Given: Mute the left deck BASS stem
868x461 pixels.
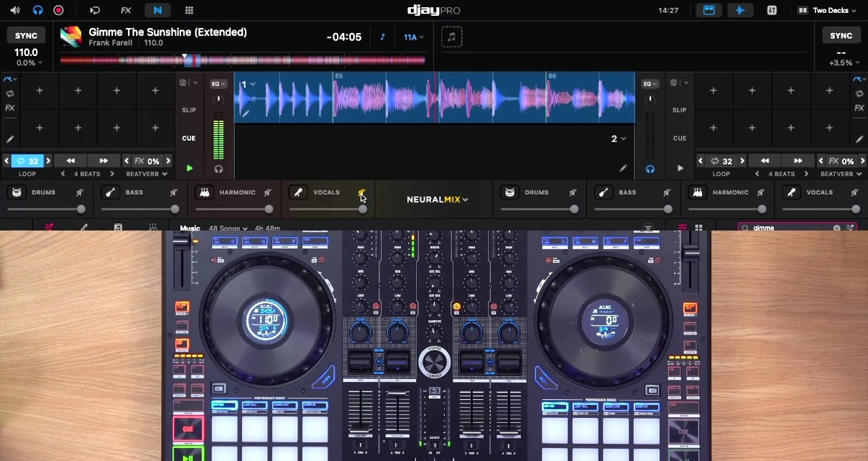Looking at the screenshot, I should pyautogui.click(x=173, y=192).
